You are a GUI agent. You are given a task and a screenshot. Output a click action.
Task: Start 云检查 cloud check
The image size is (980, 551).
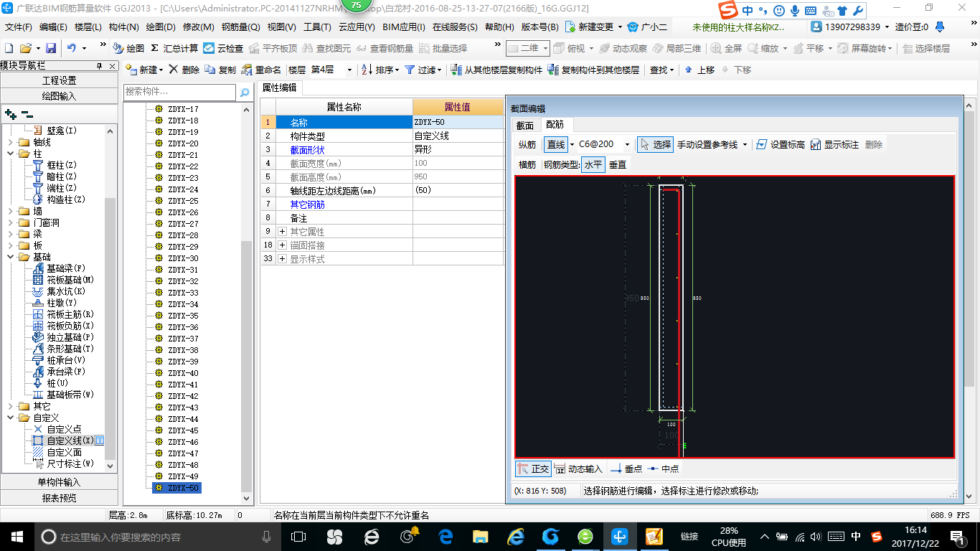(223, 48)
